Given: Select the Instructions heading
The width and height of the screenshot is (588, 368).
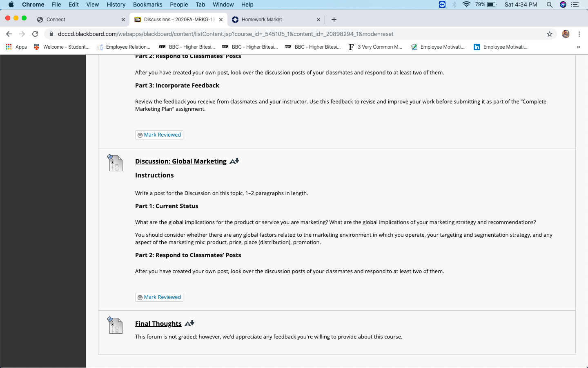Looking at the screenshot, I should click(154, 175).
